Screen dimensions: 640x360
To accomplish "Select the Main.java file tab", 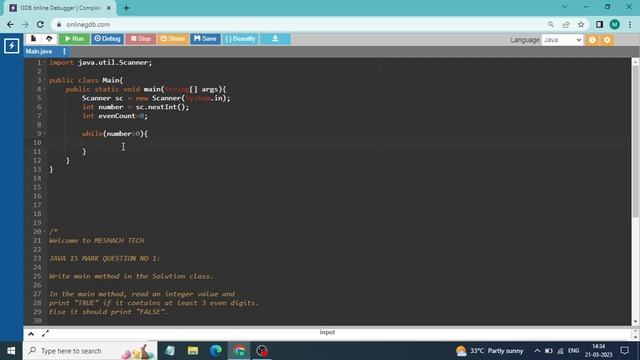I will pyautogui.click(x=39, y=51).
